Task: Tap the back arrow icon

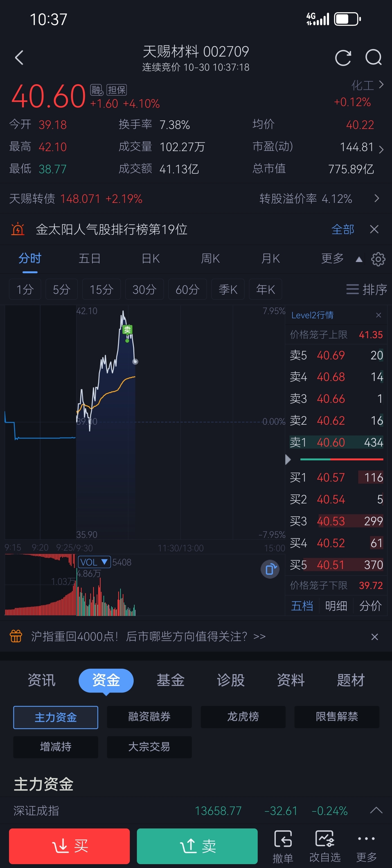Action: (x=19, y=58)
